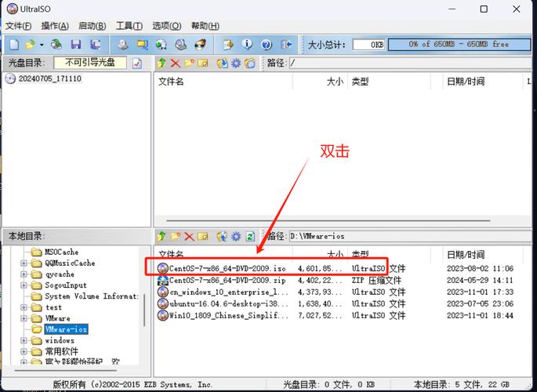Click the add-to-image icon in local toolbar

point(223,236)
